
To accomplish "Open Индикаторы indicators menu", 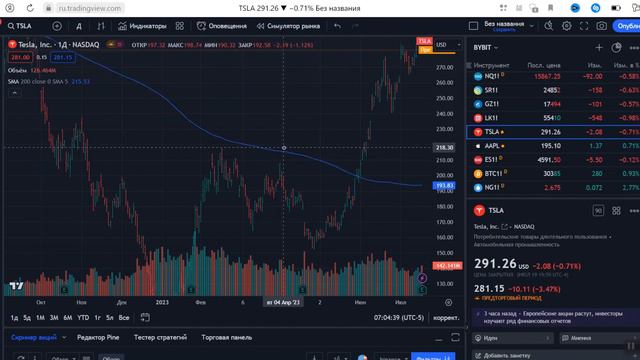I will pyautogui.click(x=142, y=26).
